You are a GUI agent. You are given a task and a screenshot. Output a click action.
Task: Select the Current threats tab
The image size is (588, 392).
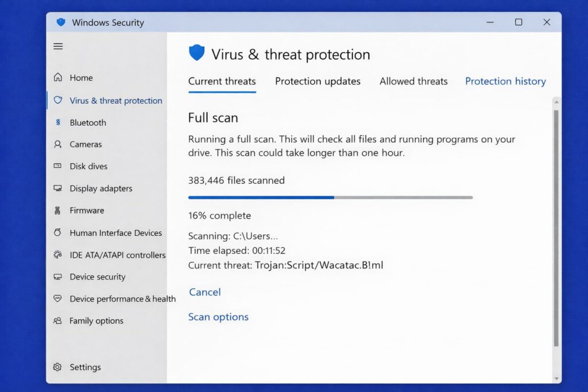coord(222,81)
